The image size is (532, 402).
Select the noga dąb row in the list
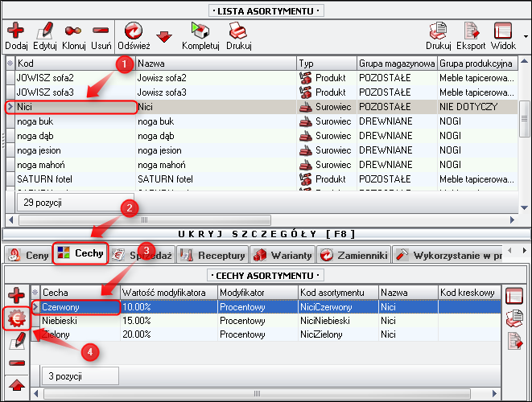click(76, 136)
